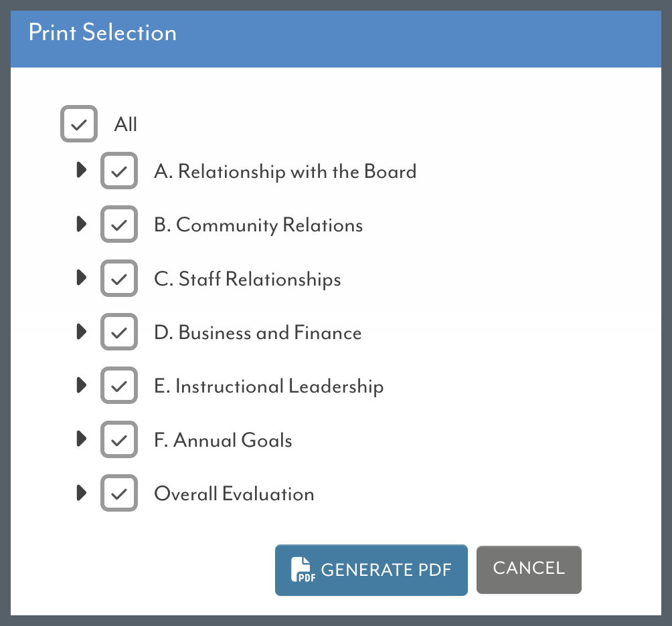672x626 pixels.
Task: Expand the B. Community Relations arrow
Action: (82, 224)
